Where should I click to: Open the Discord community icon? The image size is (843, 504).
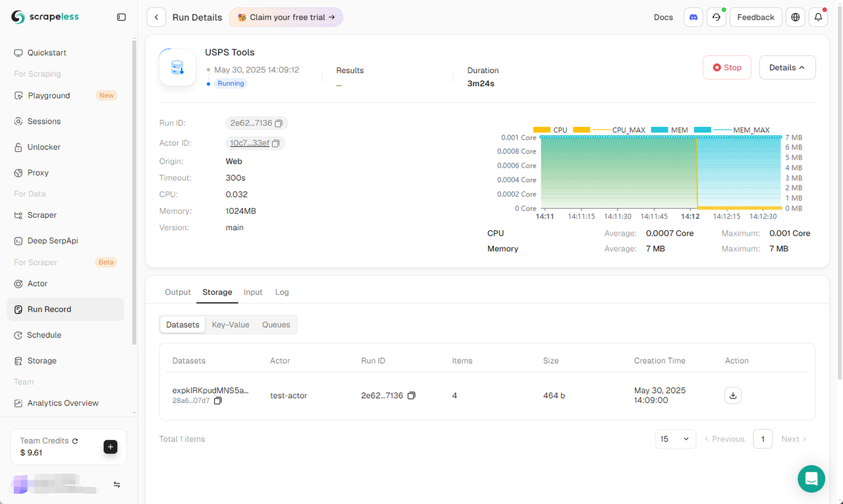pyautogui.click(x=693, y=17)
